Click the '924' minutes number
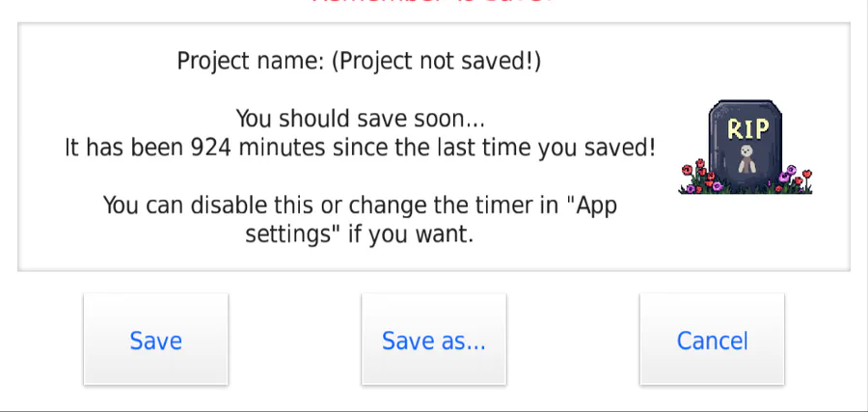The image size is (868, 412). 210,148
